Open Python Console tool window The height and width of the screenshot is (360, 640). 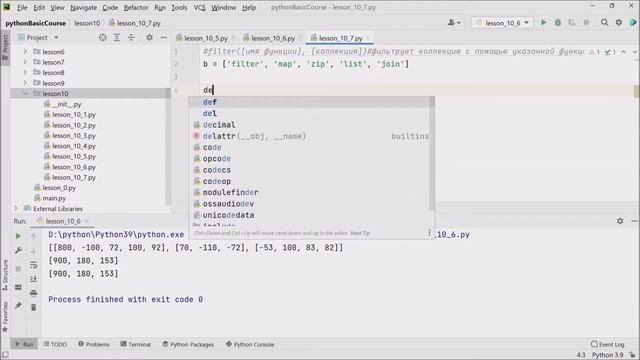250,344
